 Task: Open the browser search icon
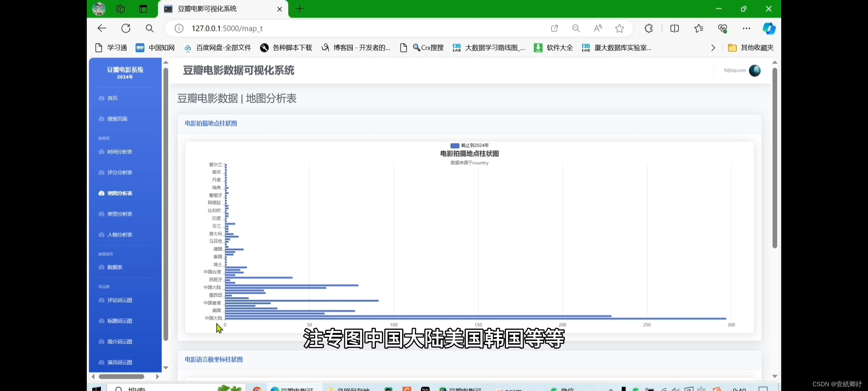pyautogui.click(x=150, y=28)
